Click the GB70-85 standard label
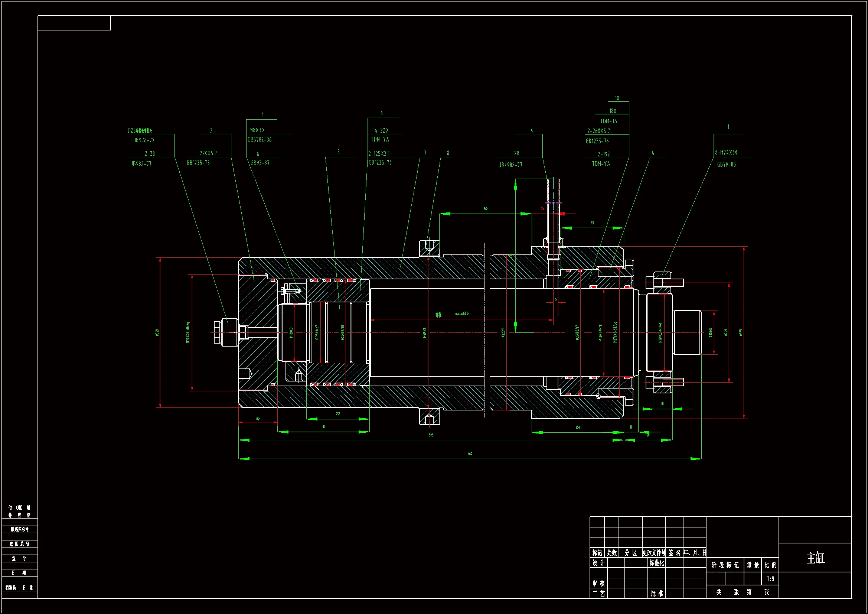 pyautogui.click(x=727, y=165)
